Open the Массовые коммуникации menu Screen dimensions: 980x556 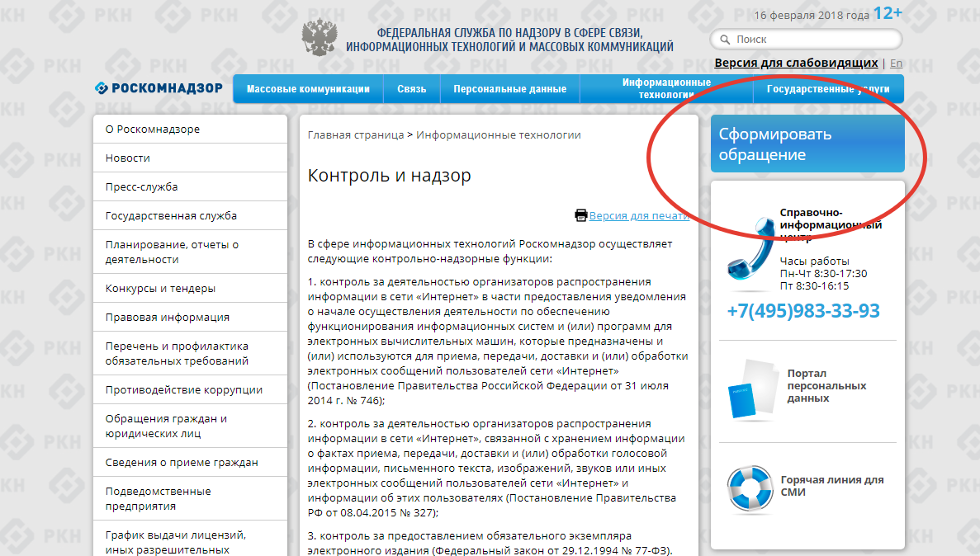click(308, 89)
